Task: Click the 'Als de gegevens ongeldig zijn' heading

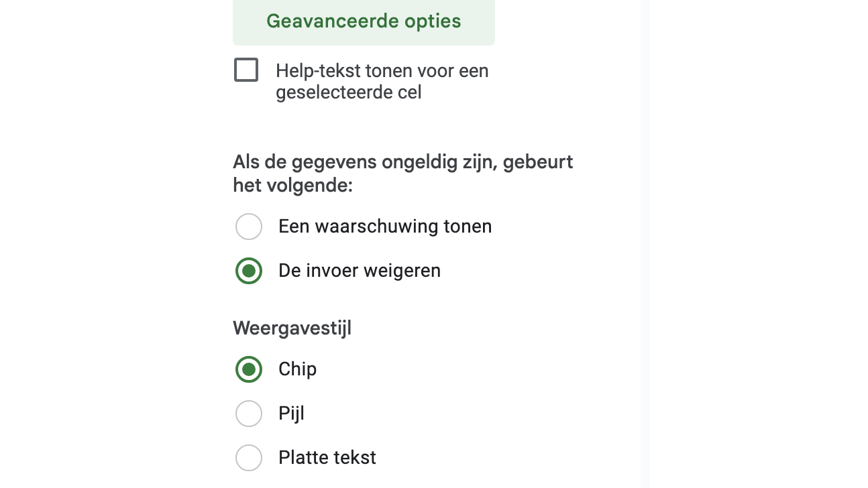Action: (402, 162)
